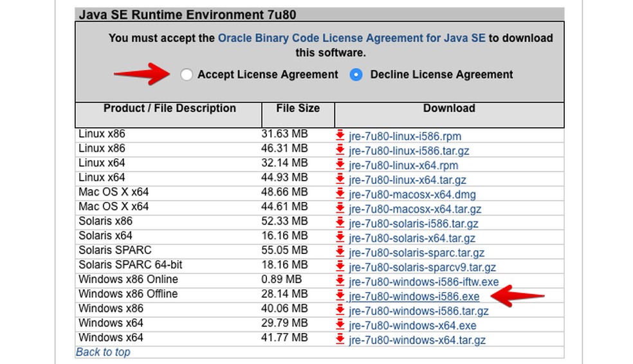Select Decline License Agreement radio button
Screen dimensions: 633x364
(356, 75)
